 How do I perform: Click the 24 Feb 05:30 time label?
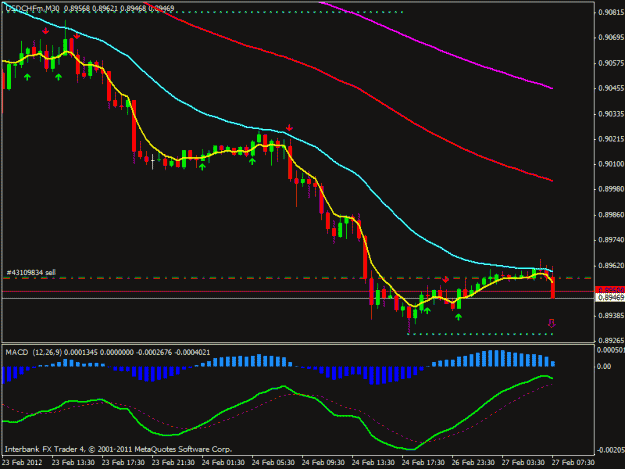tap(273, 463)
